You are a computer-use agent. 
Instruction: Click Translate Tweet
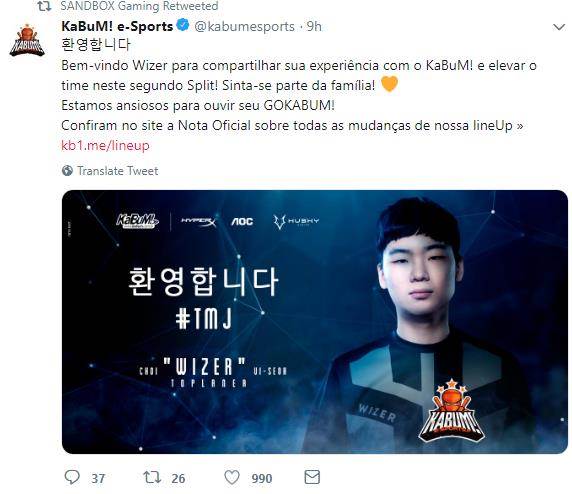[117, 171]
